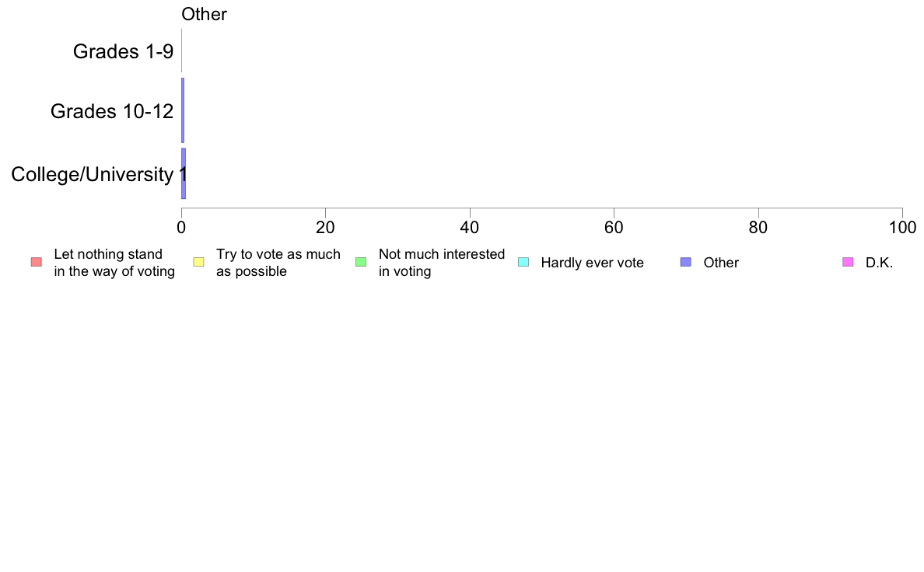Select the "Grades 10-12" axis label
The image size is (924, 572).
(x=112, y=111)
